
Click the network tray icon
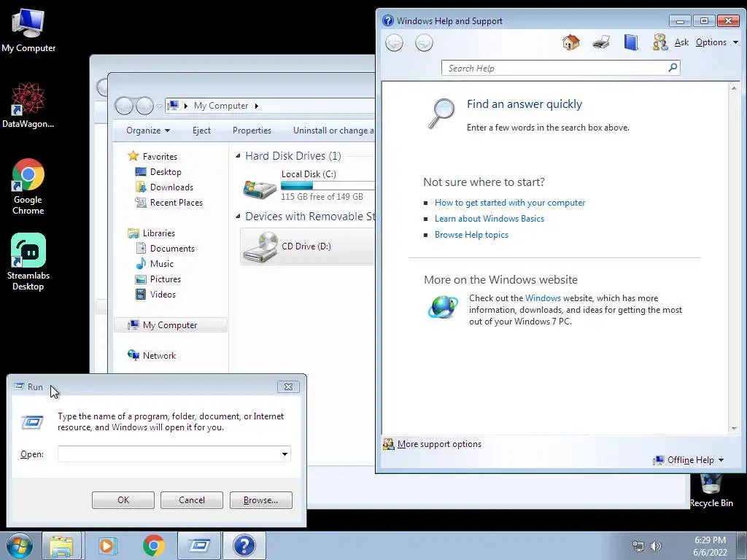pyautogui.click(x=638, y=546)
